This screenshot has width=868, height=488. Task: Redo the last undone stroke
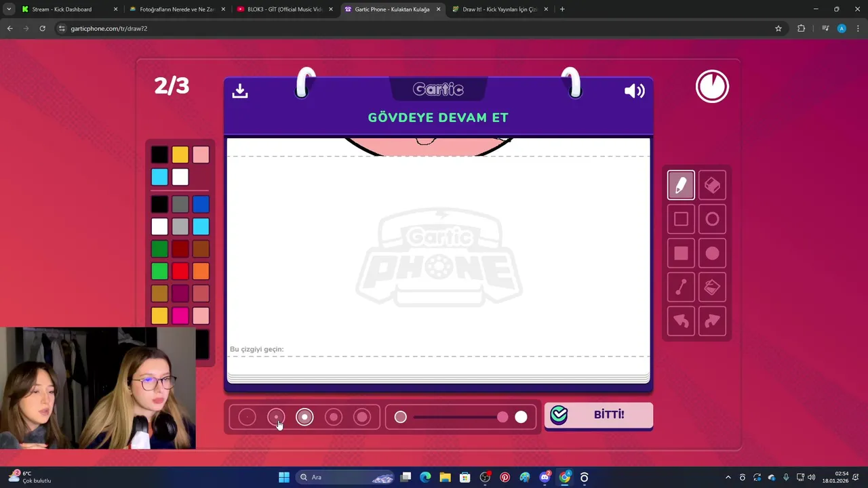pos(712,321)
